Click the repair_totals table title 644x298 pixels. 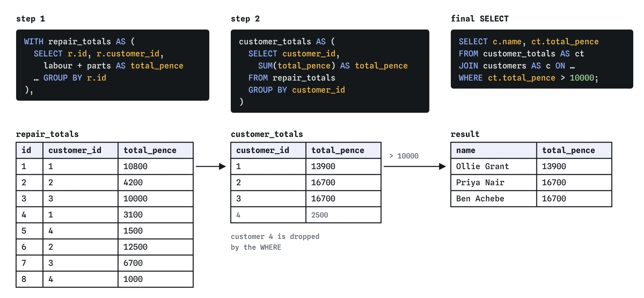[x=47, y=134]
